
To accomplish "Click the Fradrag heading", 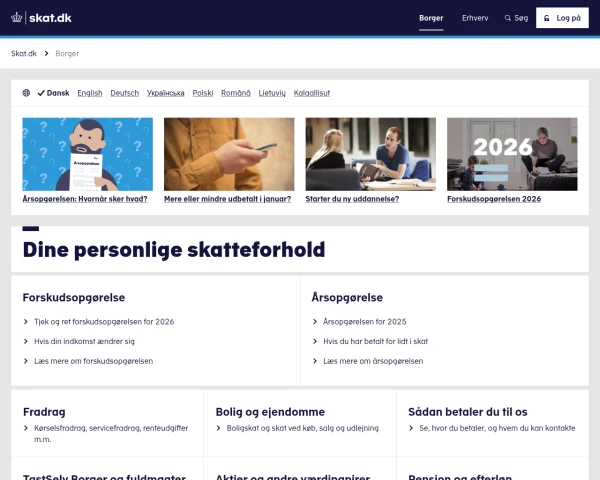I will pos(44,412).
